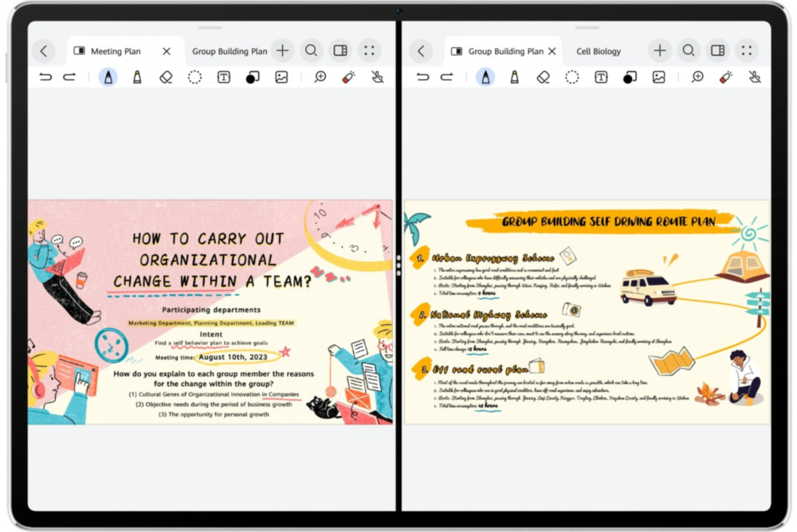Click the zoom magnifier tool in the right pane
Image resolution: width=797 pixels, height=532 pixels.
click(x=697, y=77)
